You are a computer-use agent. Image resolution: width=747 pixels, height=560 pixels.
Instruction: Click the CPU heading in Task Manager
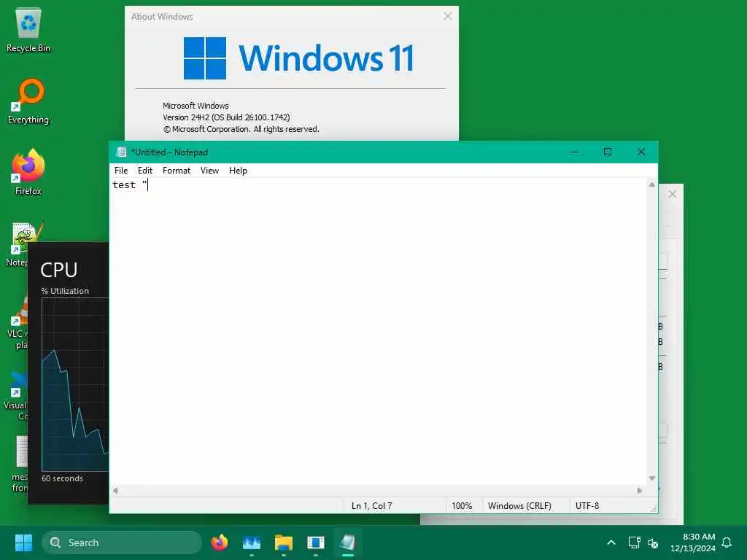[x=58, y=270]
